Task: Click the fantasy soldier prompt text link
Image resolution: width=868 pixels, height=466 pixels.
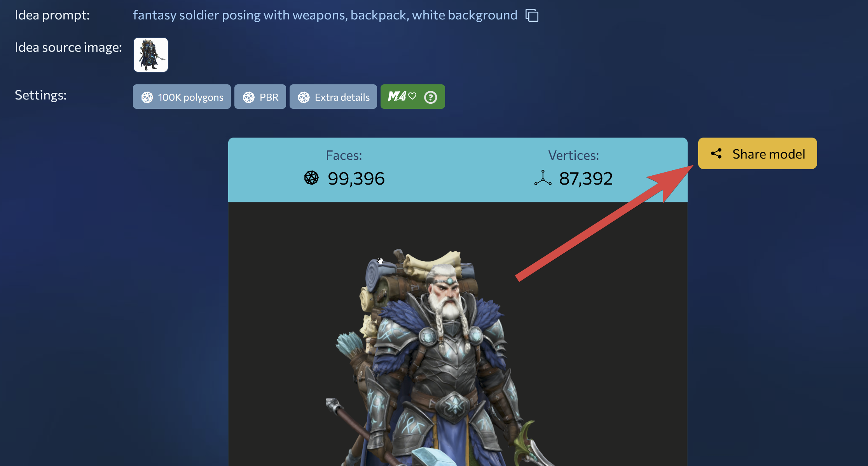Action: point(325,15)
